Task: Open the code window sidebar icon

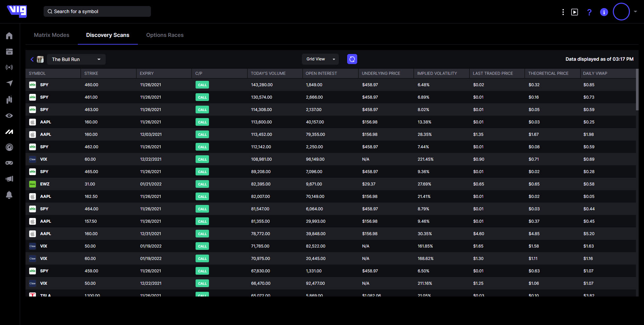Action: (9, 52)
